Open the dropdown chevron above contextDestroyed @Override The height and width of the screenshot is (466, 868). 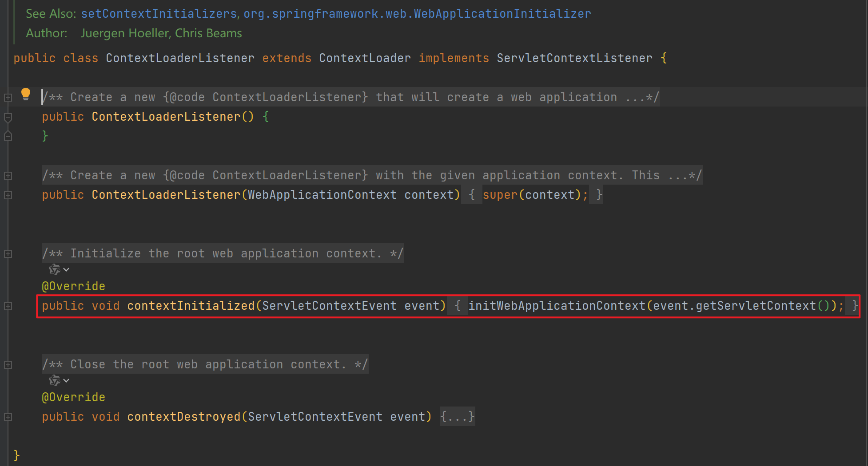(x=66, y=381)
